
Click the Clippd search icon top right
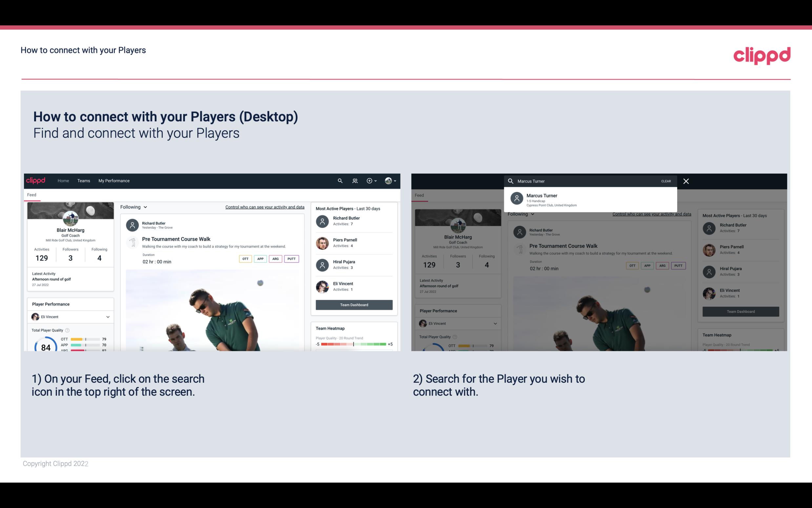339,181
